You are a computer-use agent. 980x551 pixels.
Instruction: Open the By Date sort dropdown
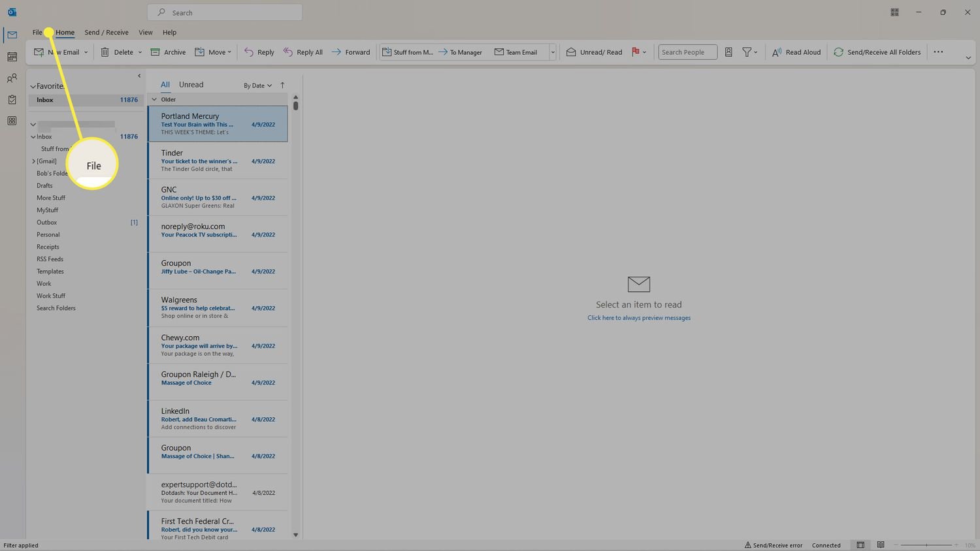click(x=257, y=86)
